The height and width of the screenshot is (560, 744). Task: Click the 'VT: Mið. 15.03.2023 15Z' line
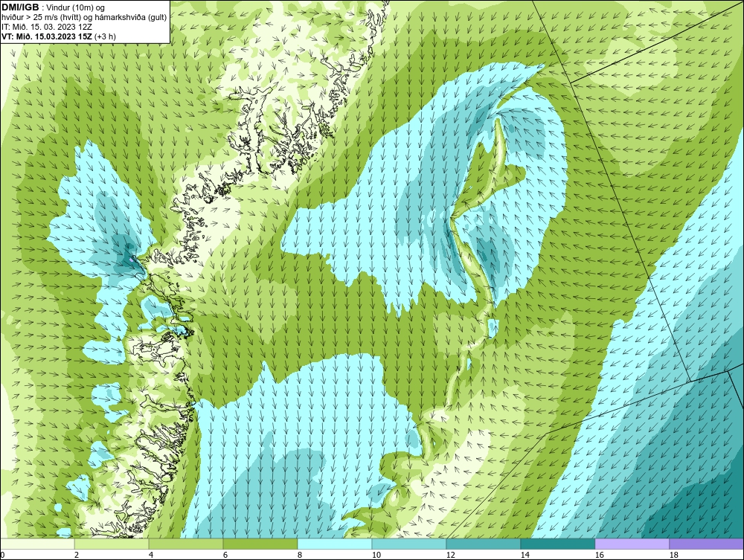click(58, 36)
